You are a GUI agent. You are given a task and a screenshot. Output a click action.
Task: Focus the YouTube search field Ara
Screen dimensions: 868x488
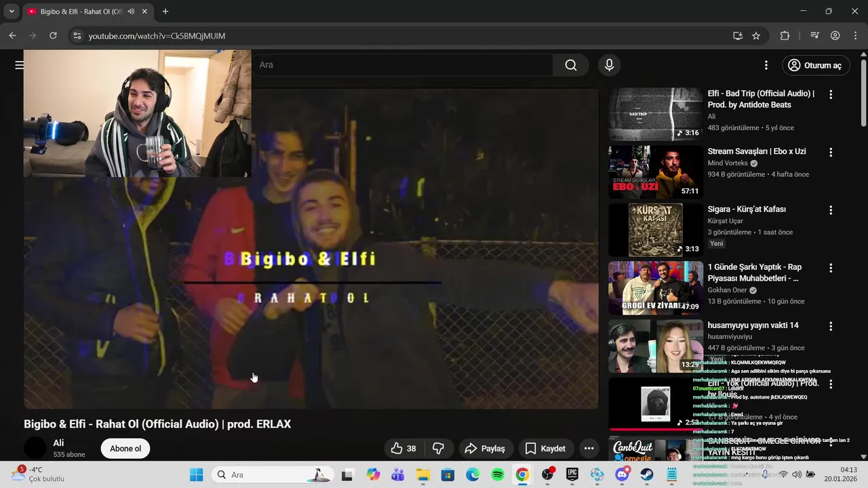(402, 65)
